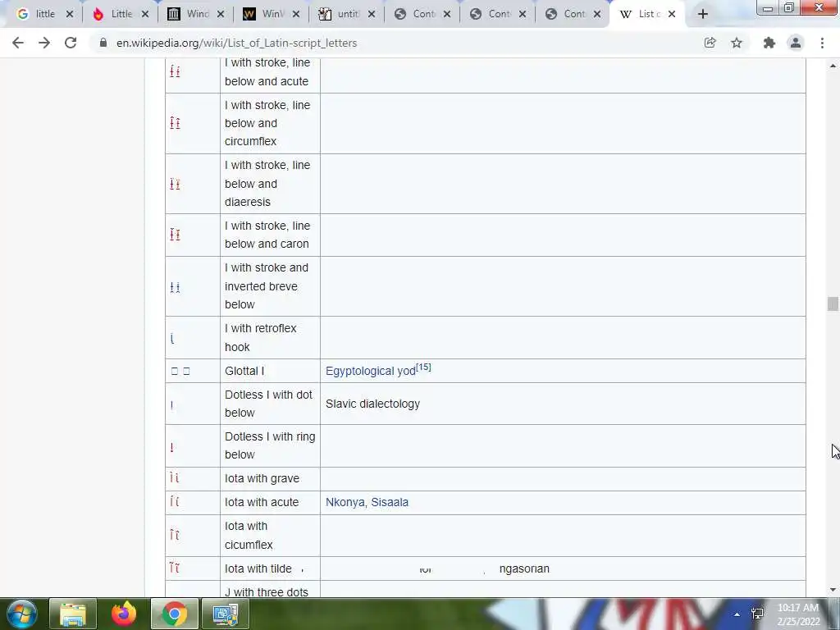Close the third 'Cont' tab
The height and width of the screenshot is (630, 840).
[598, 15]
